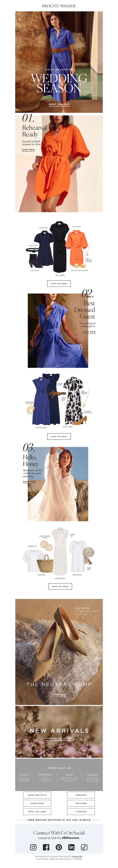The width and height of the screenshot is (118, 868).
Task: Open the Lookers category button
Action: pos(81,812)
